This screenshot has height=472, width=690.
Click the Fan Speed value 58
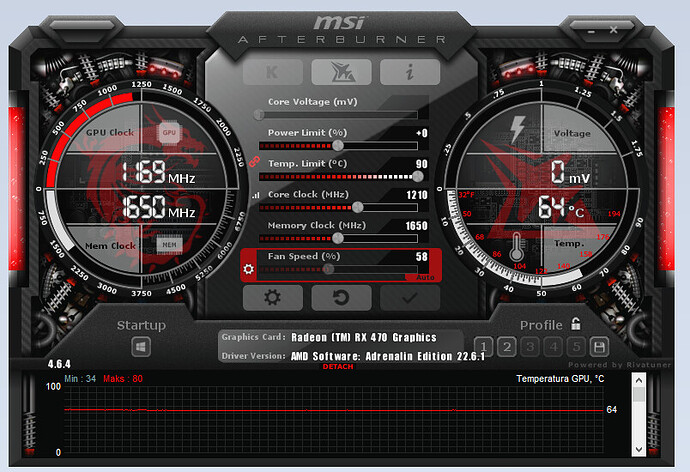422,256
